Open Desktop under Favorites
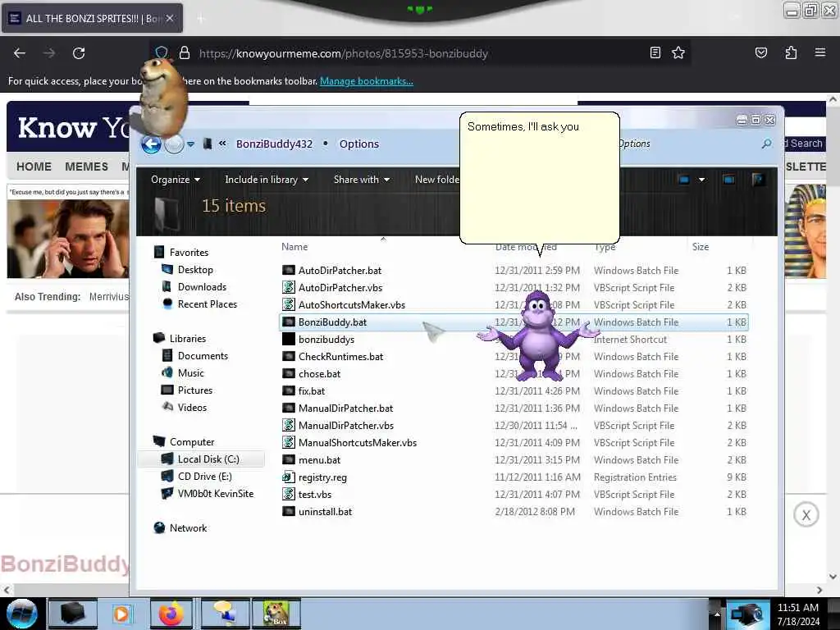Viewport: 840px width, 630px height. (195, 269)
